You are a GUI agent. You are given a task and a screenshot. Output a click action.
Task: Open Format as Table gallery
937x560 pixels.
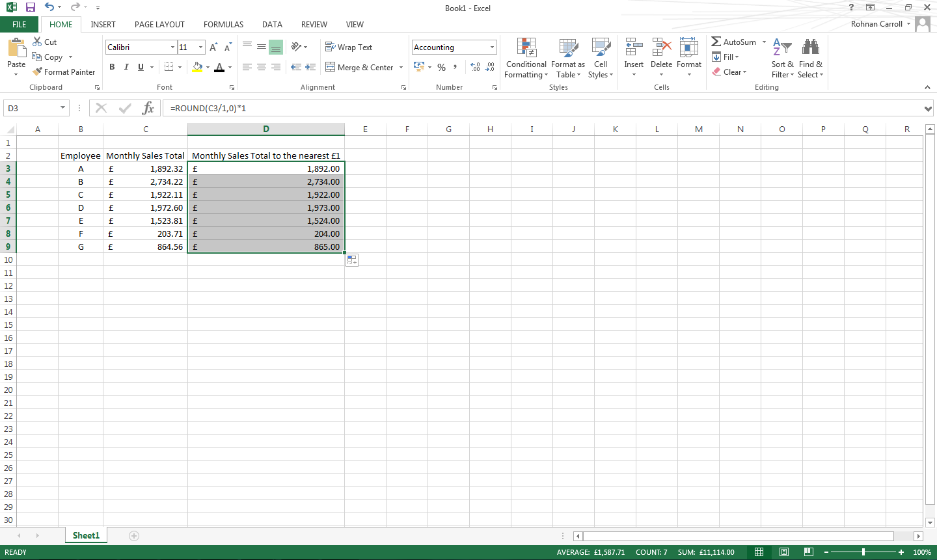(568, 59)
